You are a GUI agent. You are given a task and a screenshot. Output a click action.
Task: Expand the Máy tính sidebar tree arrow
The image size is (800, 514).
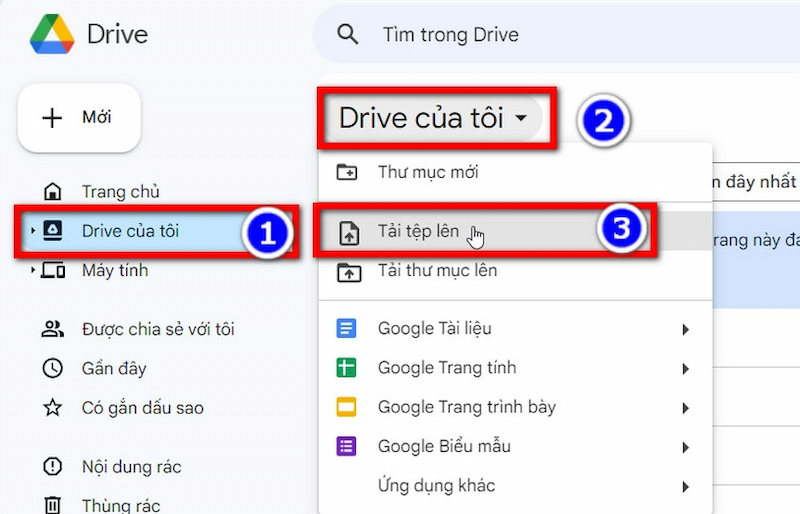(x=33, y=270)
